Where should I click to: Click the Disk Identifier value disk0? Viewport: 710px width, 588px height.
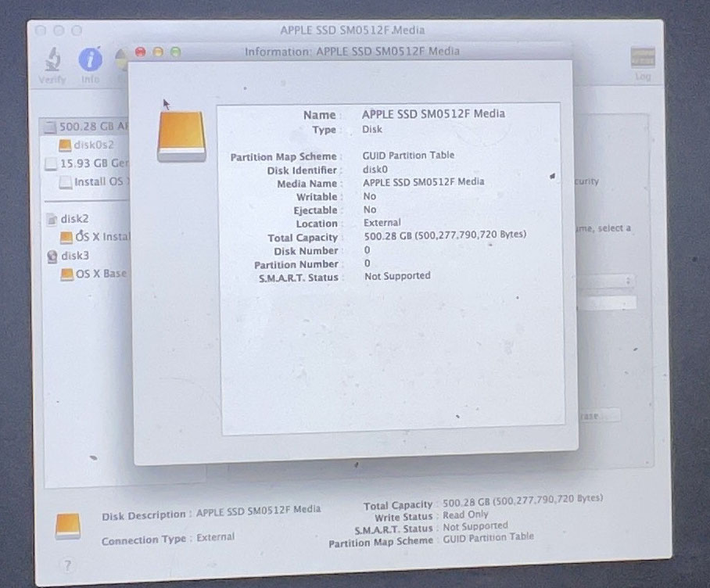click(375, 170)
